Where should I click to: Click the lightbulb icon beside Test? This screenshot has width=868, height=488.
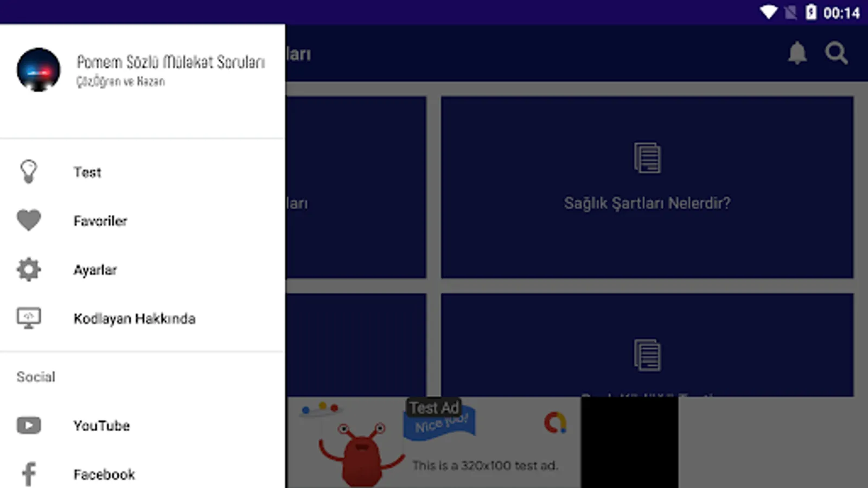(x=29, y=172)
